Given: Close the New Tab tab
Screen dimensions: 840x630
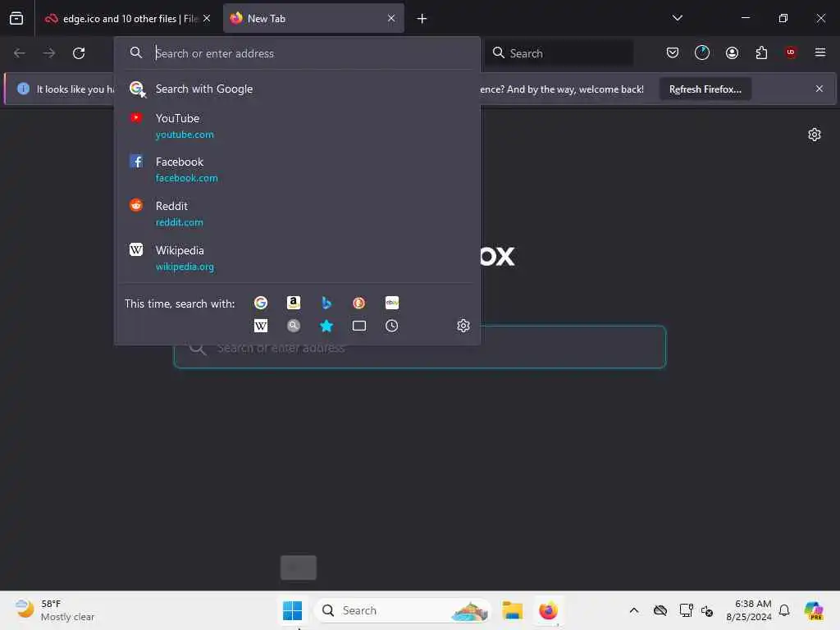Looking at the screenshot, I should pyautogui.click(x=391, y=19).
